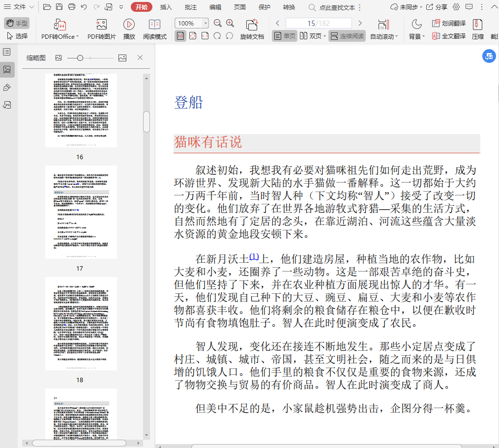Select the 手型 hand tool
Screen dimensions: 499x448
(17, 23)
